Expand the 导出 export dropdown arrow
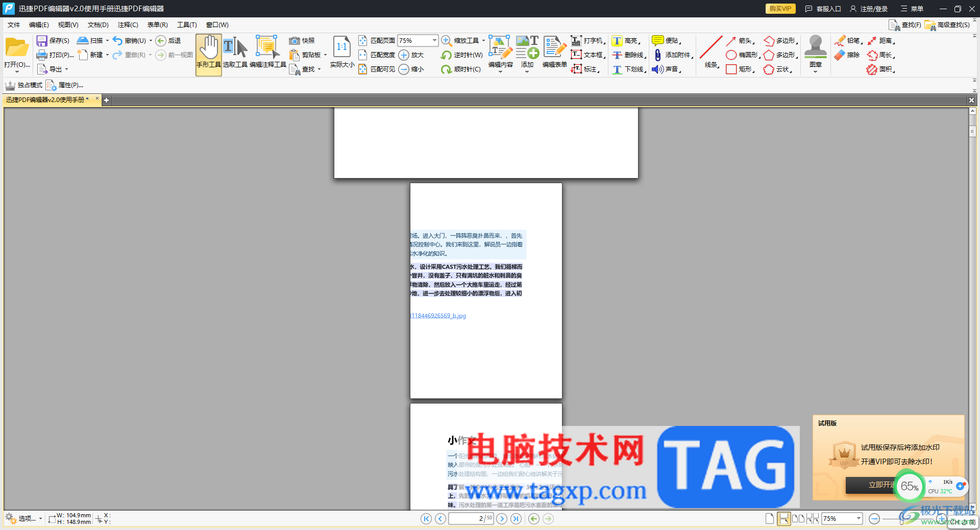The image size is (980, 530). (66, 69)
